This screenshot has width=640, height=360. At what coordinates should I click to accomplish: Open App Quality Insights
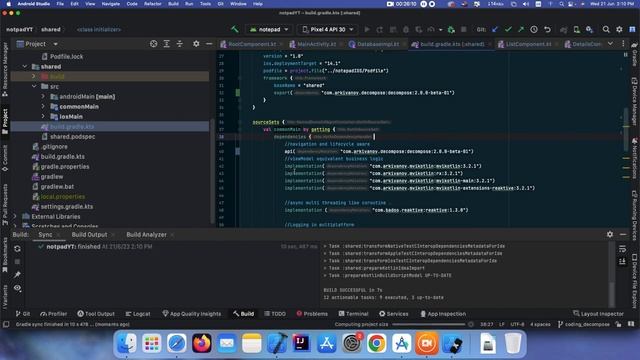(191, 313)
